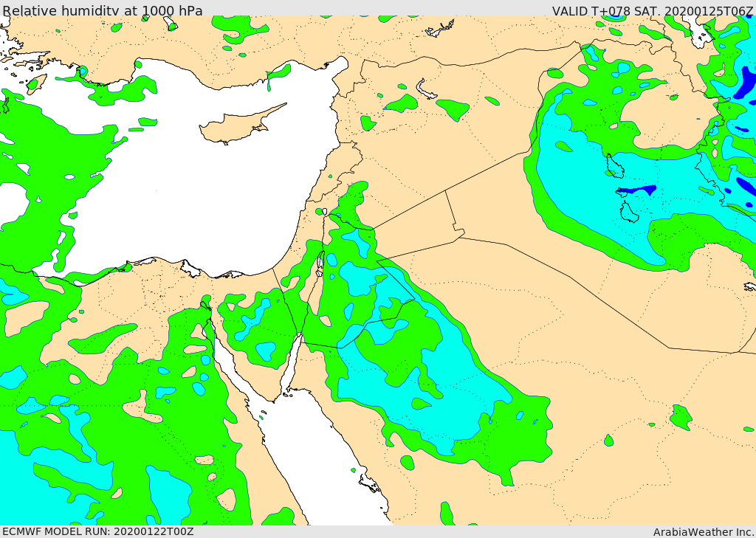Screen dimensions: 756x538
Task: Click the 'VALID T+078 SAT. 20200125T06Z' label
Action: [653, 10]
